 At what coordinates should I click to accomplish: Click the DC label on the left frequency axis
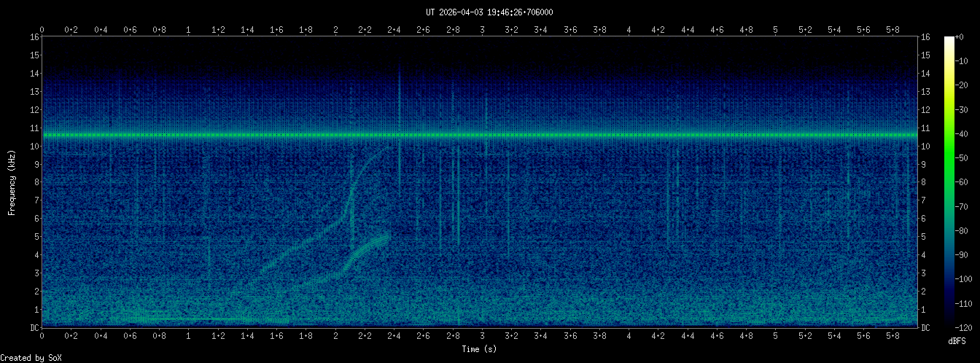tap(34, 327)
